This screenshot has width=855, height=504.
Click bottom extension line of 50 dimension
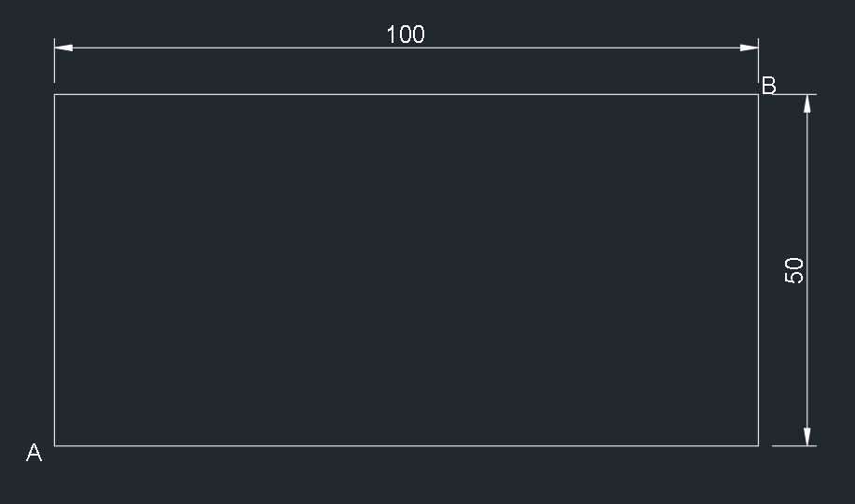coord(794,445)
